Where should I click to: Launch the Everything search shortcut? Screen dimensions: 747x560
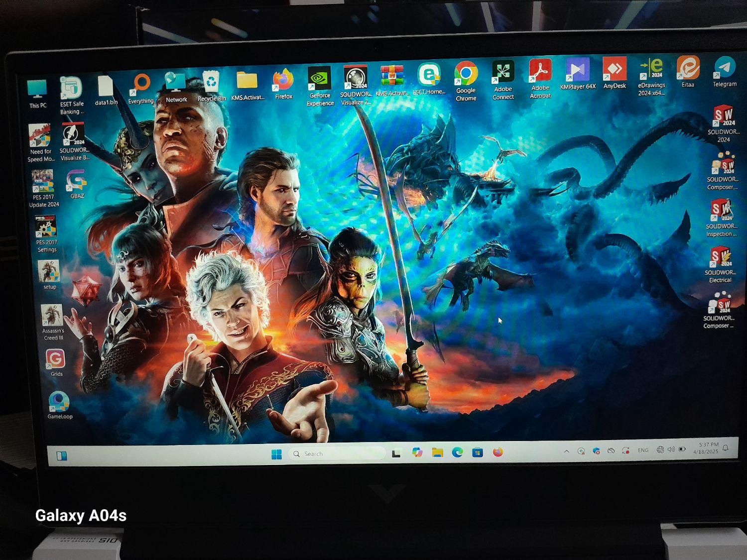point(141,89)
